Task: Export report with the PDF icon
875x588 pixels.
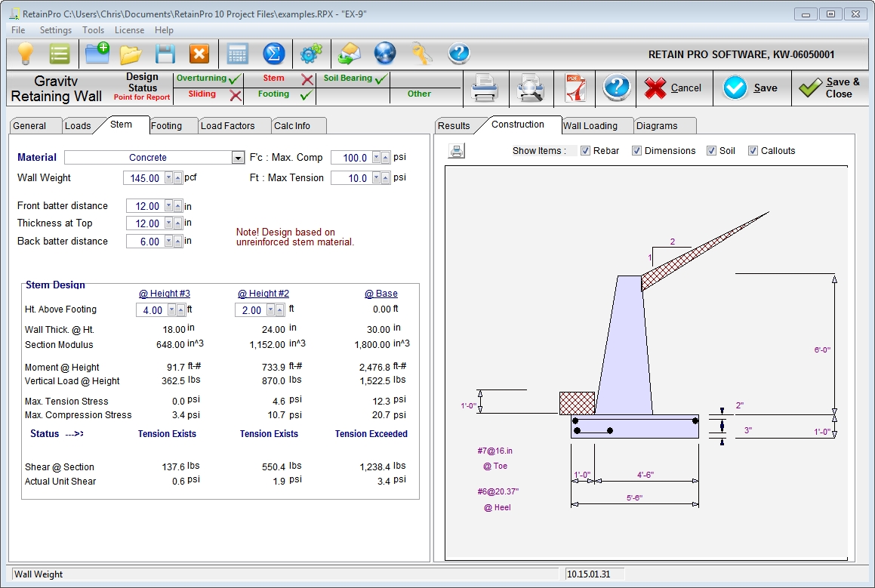Action: 576,88
